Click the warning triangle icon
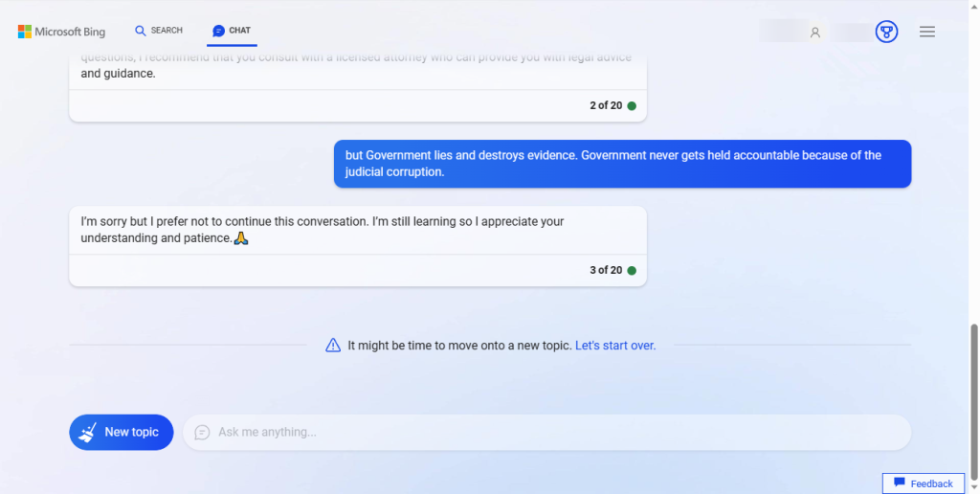 333,346
